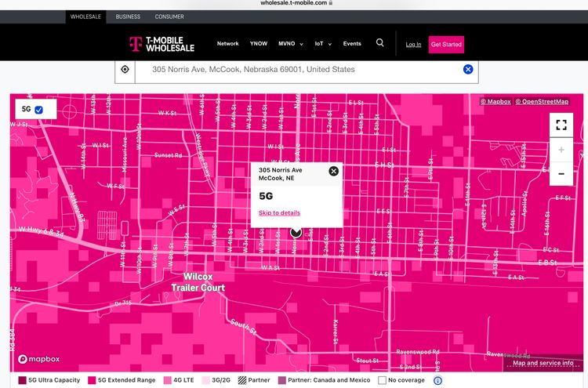588x388 pixels.
Task: Open the coverage legend info icon
Action: (x=437, y=380)
